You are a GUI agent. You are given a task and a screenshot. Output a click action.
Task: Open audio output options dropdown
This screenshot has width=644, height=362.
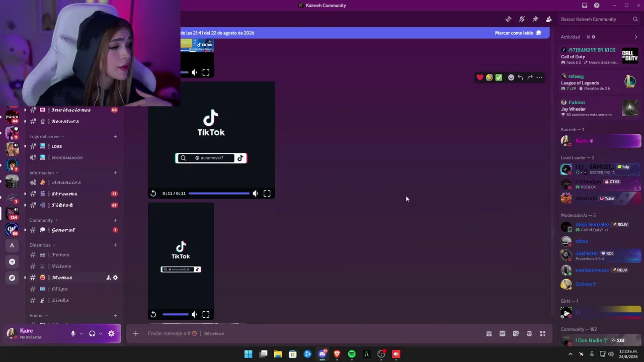pos(101,333)
